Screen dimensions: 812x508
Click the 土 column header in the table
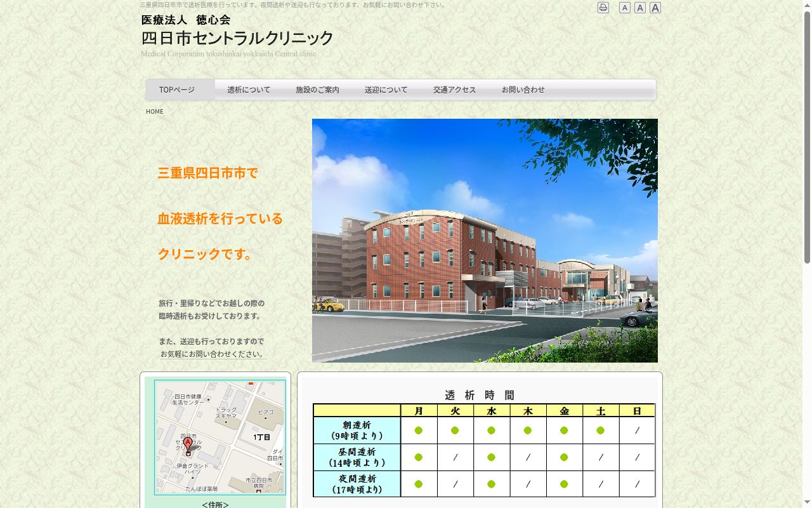point(601,411)
